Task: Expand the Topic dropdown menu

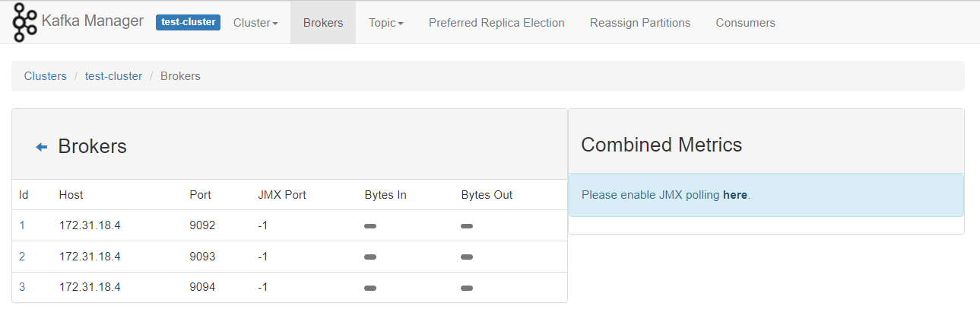Action: point(385,23)
